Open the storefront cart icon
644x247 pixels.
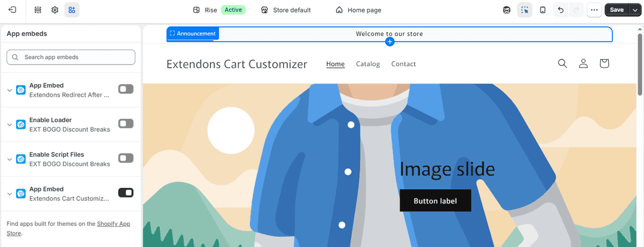603,63
